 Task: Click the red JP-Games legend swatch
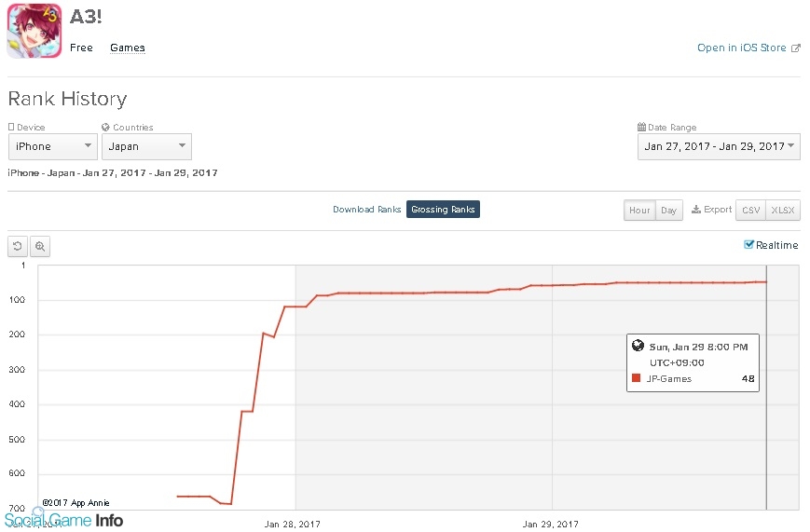point(636,378)
